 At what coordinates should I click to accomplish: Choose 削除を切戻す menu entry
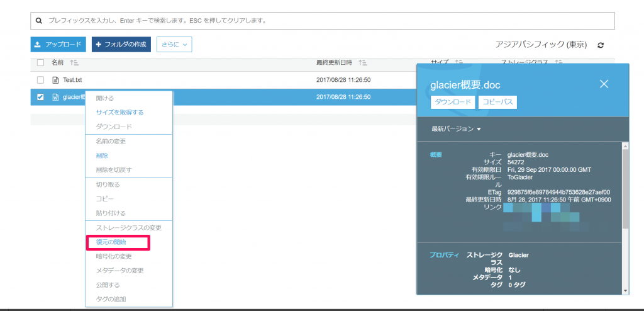click(x=114, y=170)
